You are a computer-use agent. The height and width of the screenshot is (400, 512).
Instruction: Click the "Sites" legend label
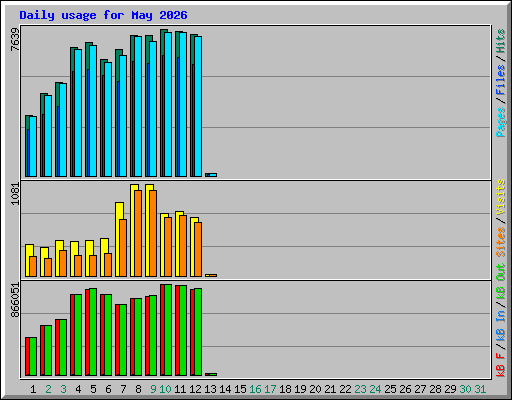coord(501,242)
